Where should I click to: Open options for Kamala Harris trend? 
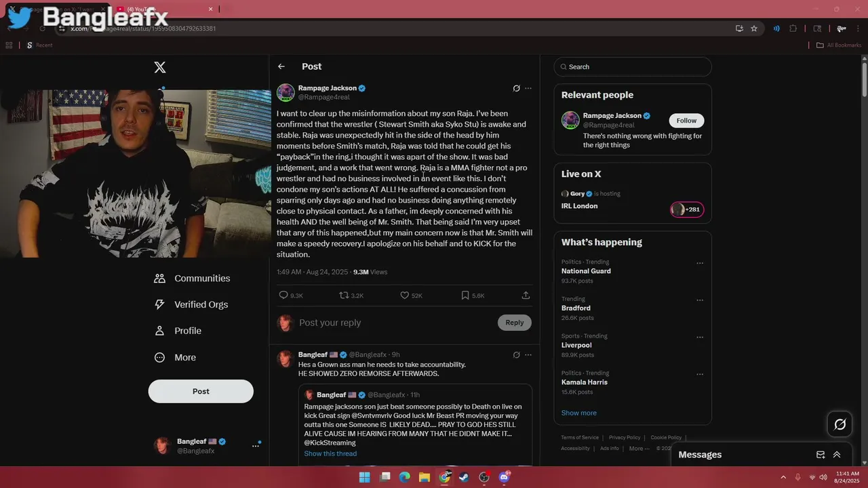(700, 374)
